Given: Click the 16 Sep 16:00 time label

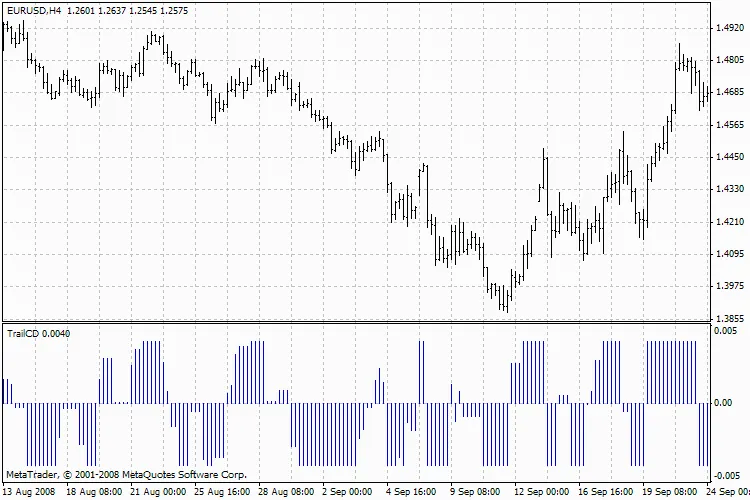Looking at the screenshot, I should (605, 492).
